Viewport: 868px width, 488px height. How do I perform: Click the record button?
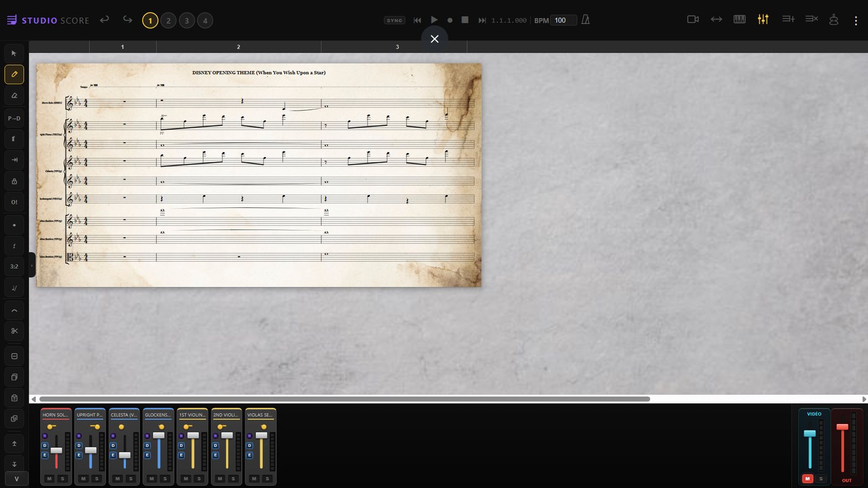[x=450, y=20]
